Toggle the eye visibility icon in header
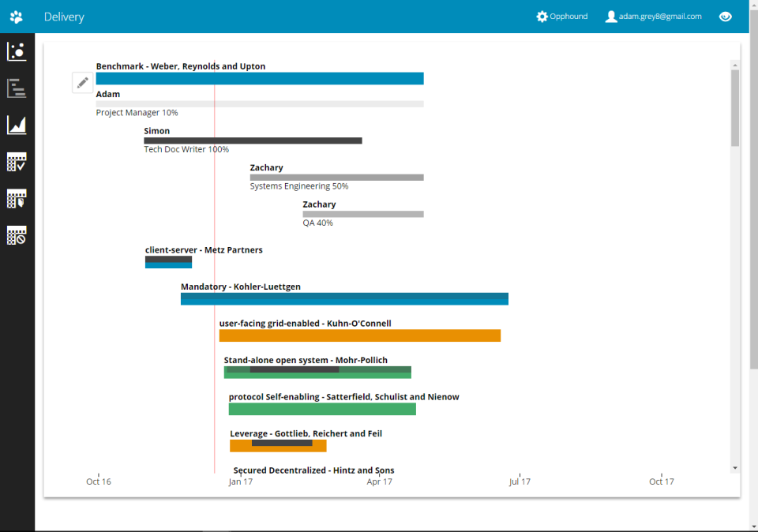This screenshot has height=532, width=758. pyautogui.click(x=725, y=17)
